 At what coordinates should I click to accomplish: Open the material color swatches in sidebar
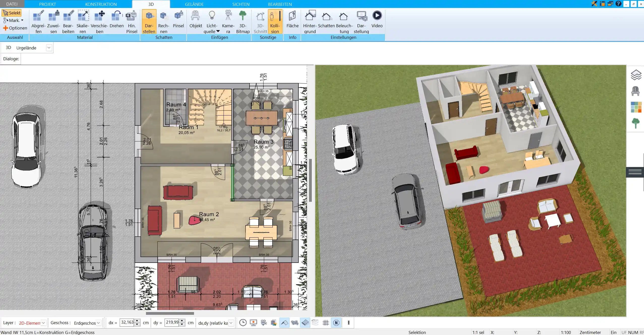point(636,107)
